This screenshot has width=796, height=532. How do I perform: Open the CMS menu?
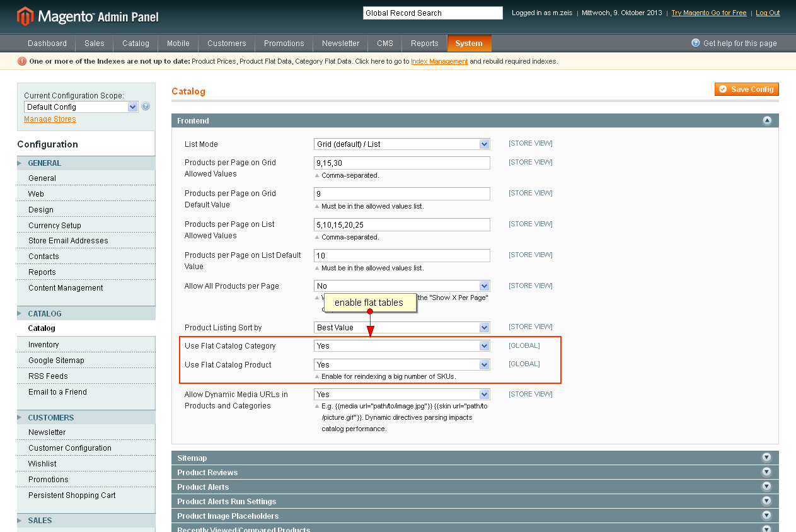[x=385, y=43]
